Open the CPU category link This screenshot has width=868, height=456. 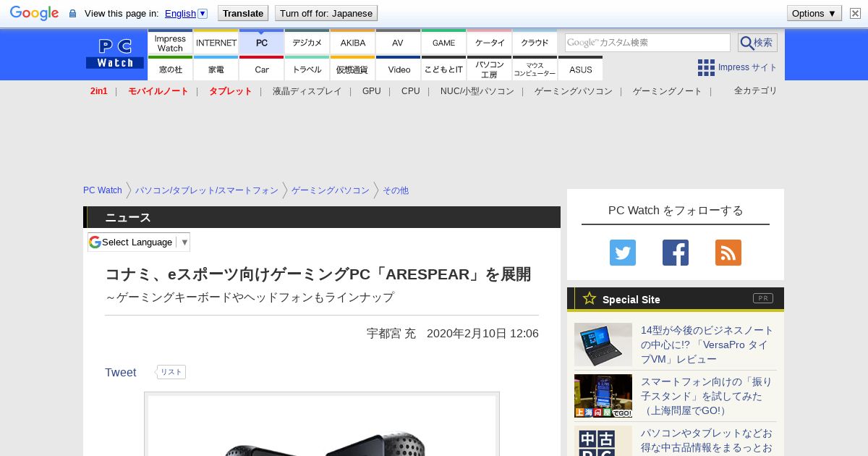click(411, 91)
